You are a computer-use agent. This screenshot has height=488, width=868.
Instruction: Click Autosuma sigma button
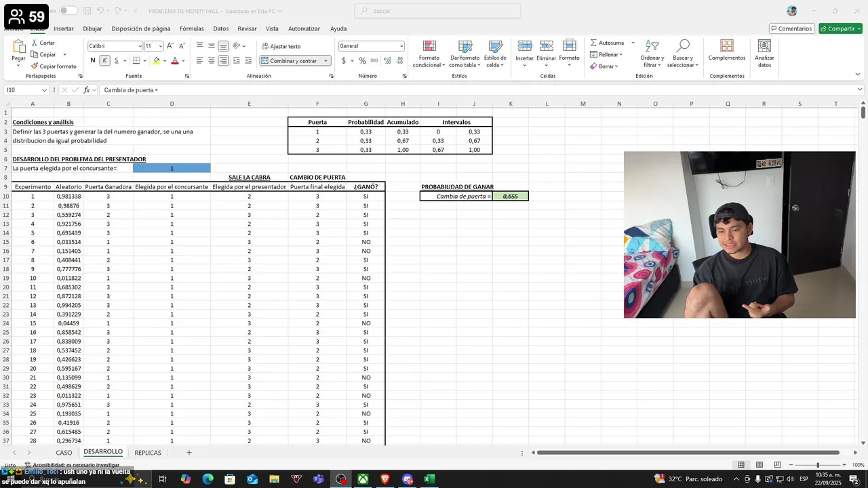tap(607, 43)
